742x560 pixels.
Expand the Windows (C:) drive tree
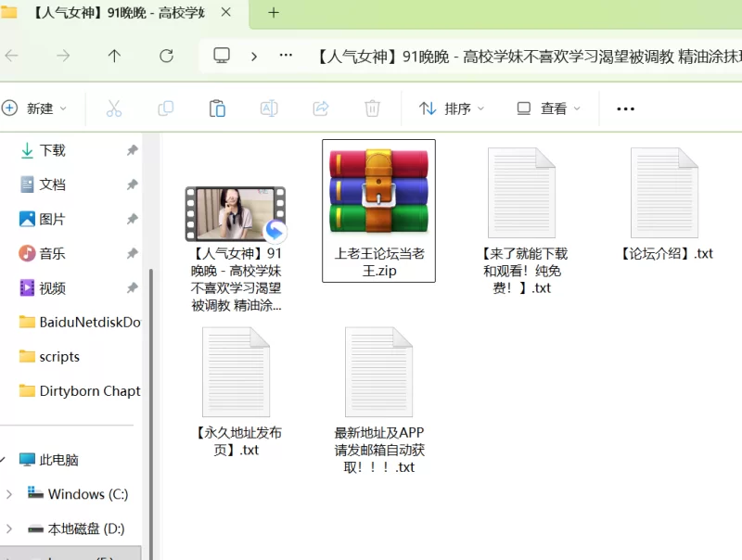click(9, 493)
